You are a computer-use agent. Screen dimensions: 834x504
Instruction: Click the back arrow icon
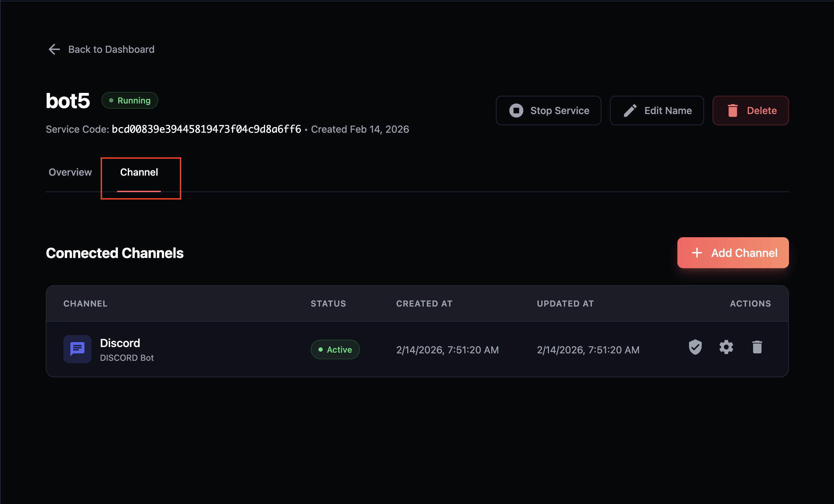point(54,49)
